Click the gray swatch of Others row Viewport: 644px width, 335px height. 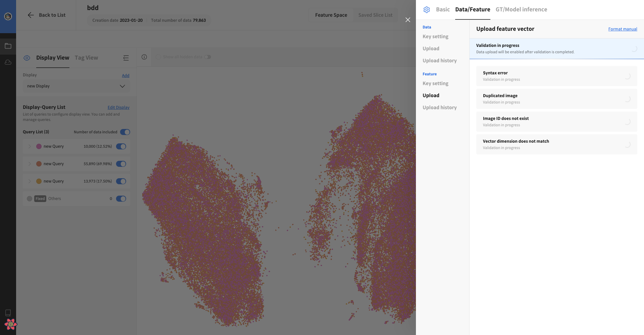pos(30,199)
